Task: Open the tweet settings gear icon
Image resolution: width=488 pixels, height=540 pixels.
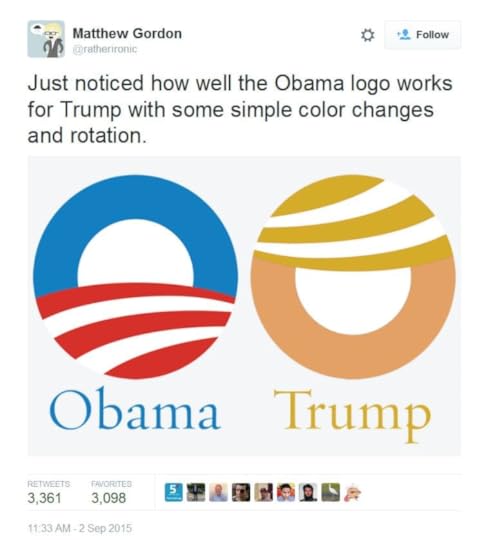Action: coord(367,35)
